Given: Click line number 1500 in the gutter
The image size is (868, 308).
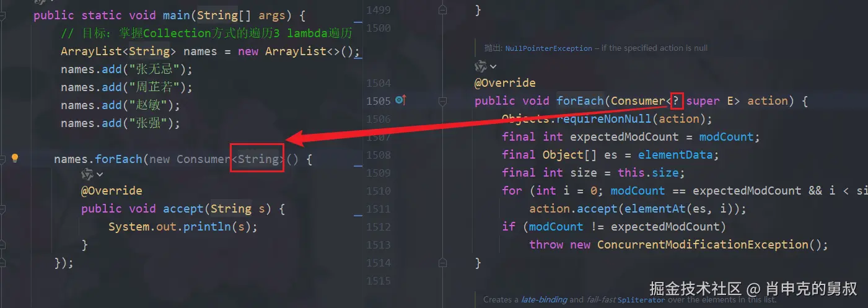Looking at the screenshot, I should coord(379,28).
